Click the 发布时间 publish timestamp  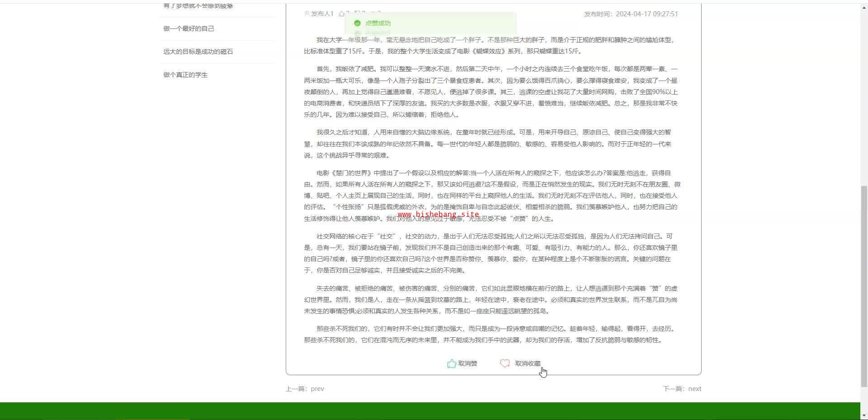[631, 14]
